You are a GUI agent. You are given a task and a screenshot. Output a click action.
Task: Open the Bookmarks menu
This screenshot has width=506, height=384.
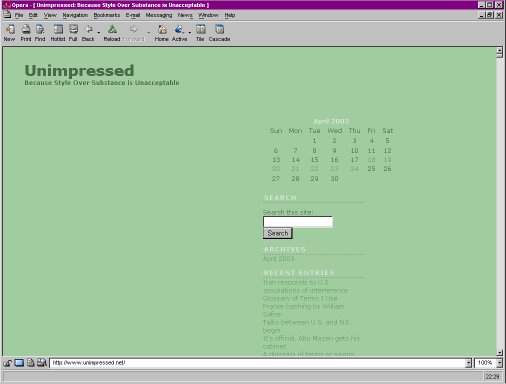pos(107,15)
